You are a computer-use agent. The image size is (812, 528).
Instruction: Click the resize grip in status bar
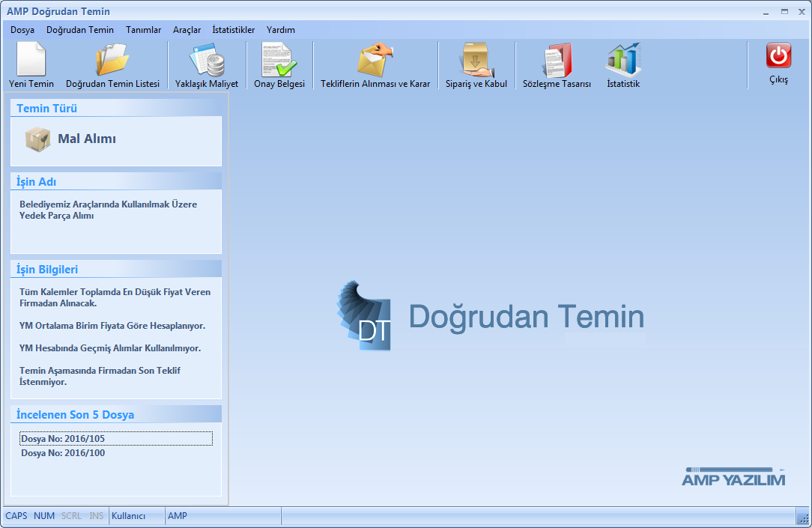pos(802,517)
